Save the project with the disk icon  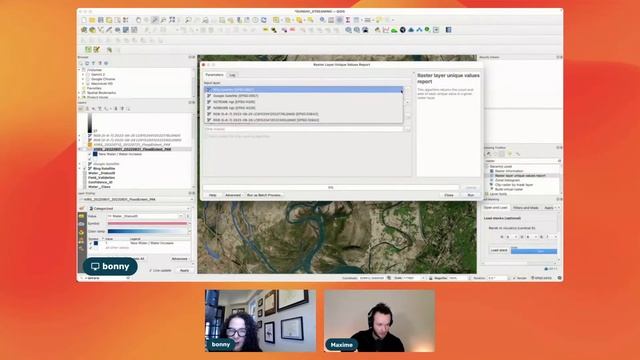tap(100, 20)
